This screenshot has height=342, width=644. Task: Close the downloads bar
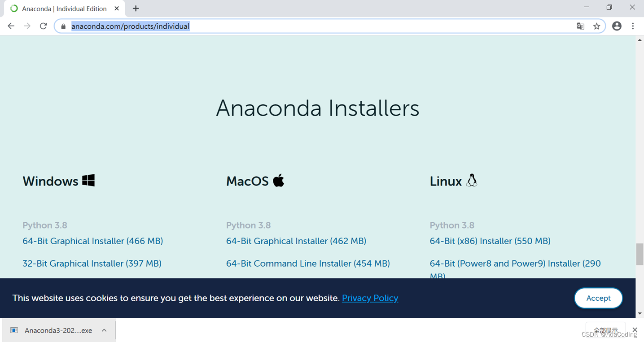coord(635,330)
